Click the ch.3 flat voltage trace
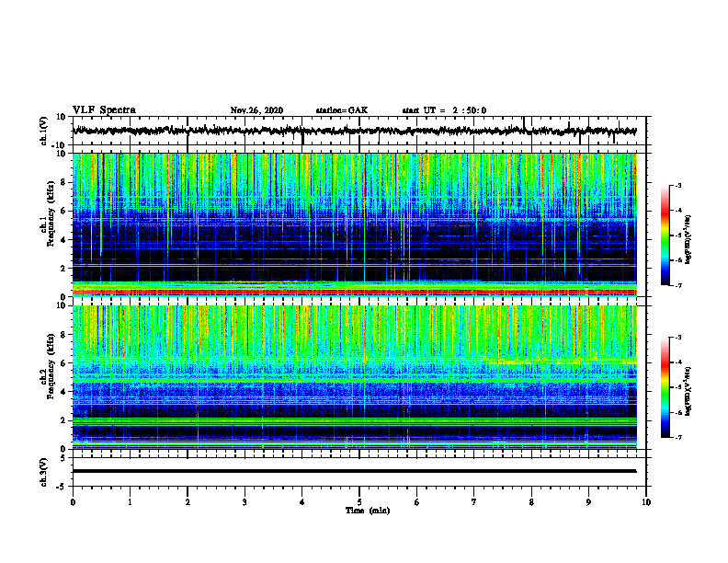This screenshot has height=563, width=728. [x=355, y=471]
